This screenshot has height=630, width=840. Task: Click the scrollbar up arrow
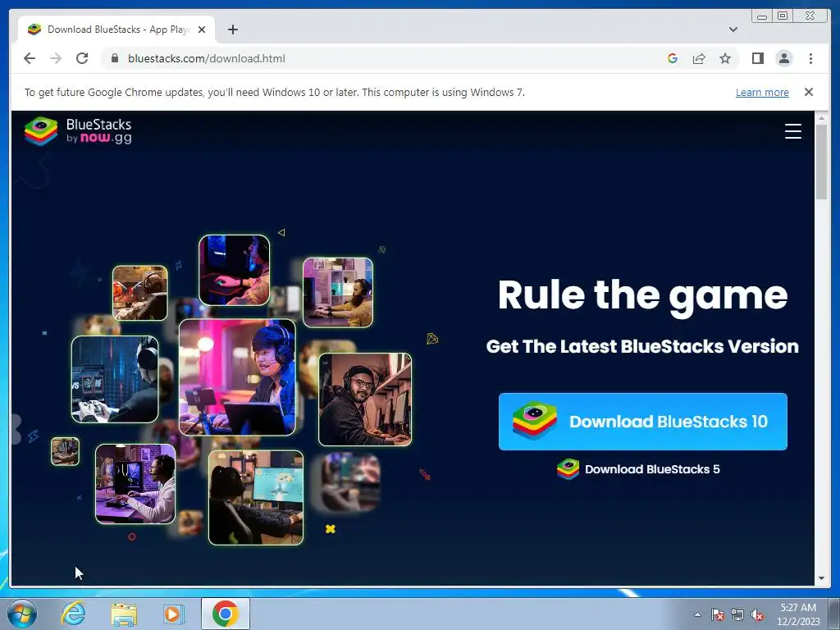(x=821, y=117)
